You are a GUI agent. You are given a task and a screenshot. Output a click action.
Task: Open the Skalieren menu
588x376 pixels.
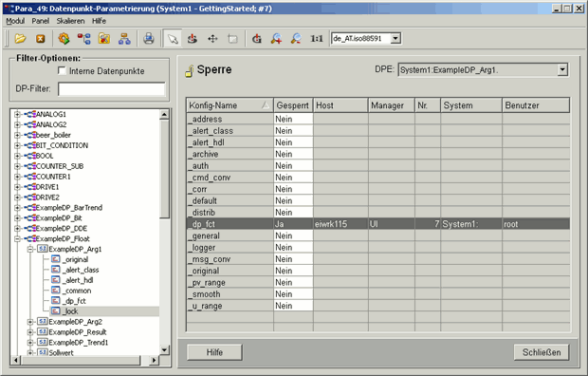70,21
